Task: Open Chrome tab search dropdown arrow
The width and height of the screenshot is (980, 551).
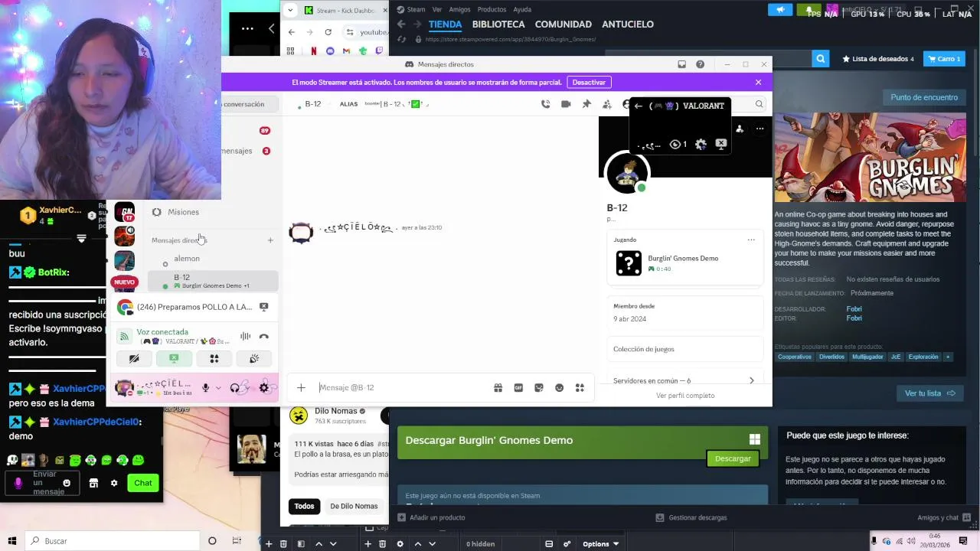Action: click(x=290, y=10)
